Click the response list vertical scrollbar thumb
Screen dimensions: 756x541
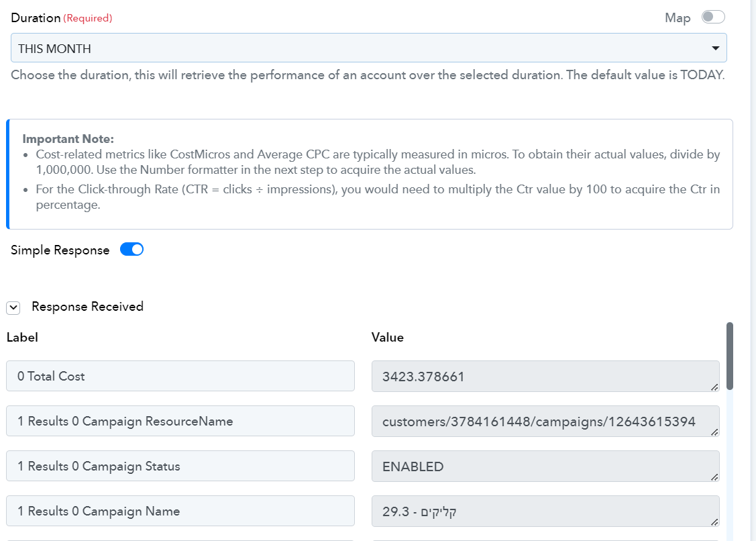[729, 356]
